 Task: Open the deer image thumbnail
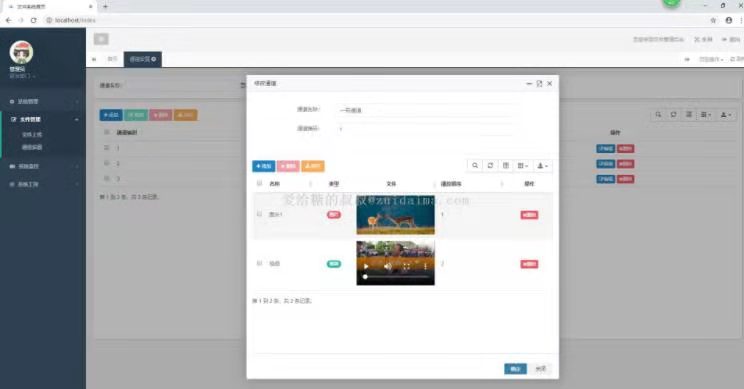(x=395, y=215)
